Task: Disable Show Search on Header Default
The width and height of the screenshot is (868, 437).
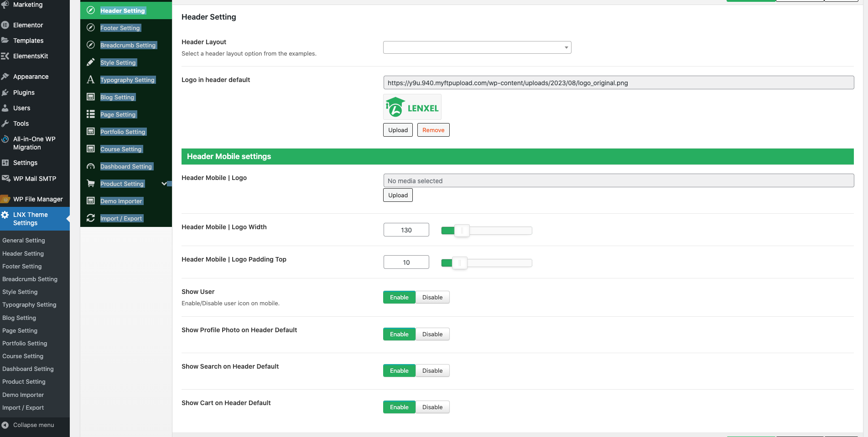Action: point(432,370)
